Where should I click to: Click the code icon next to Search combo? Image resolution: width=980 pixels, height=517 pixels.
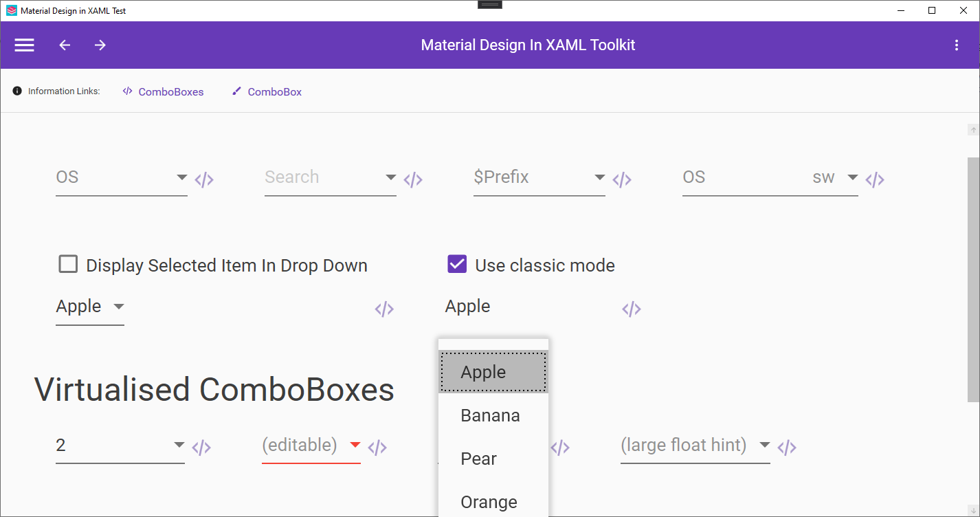click(x=413, y=179)
